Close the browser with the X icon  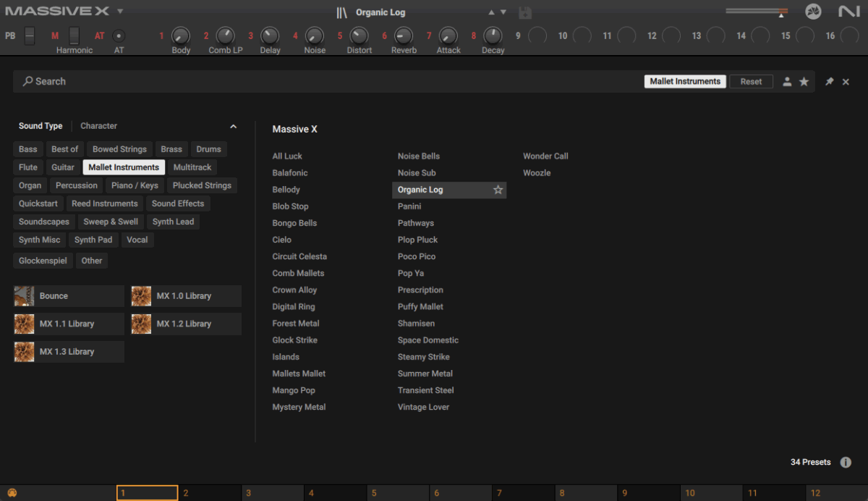[846, 82]
